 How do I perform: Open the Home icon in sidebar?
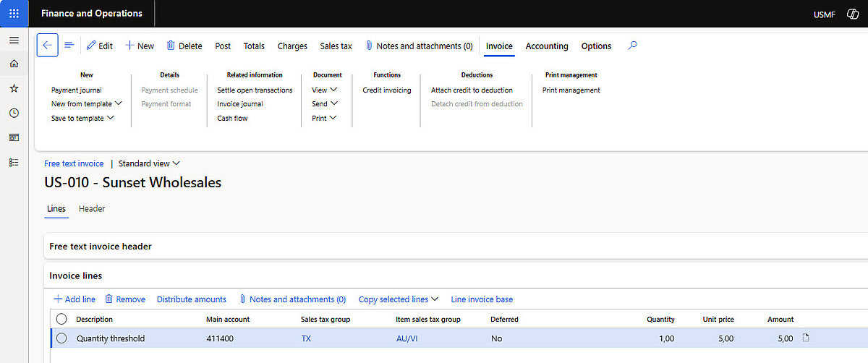coord(14,64)
